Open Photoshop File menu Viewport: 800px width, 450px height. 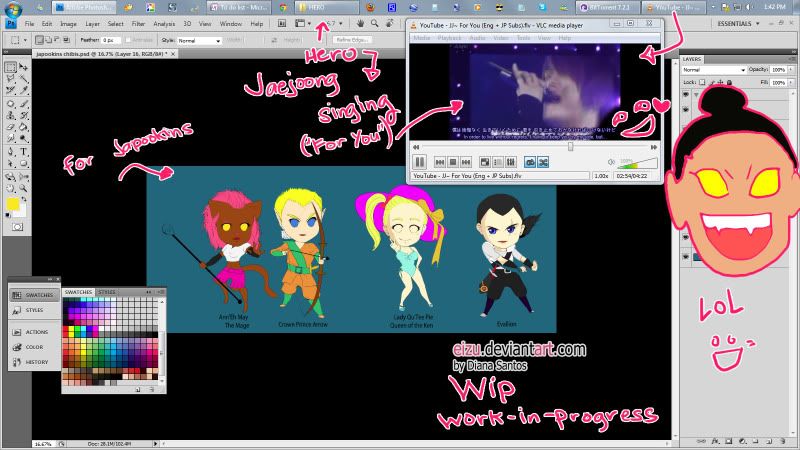pos(30,23)
